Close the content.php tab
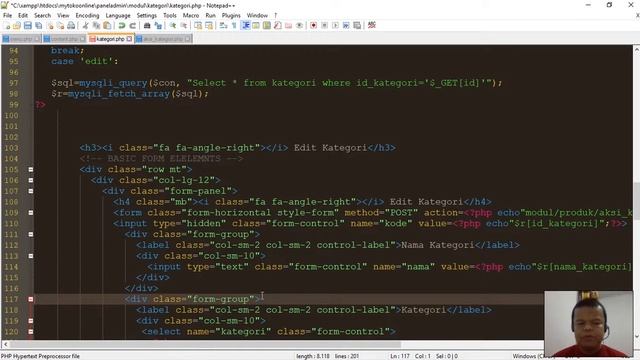Viewport: 640px width, 360px height. click(x=82, y=39)
